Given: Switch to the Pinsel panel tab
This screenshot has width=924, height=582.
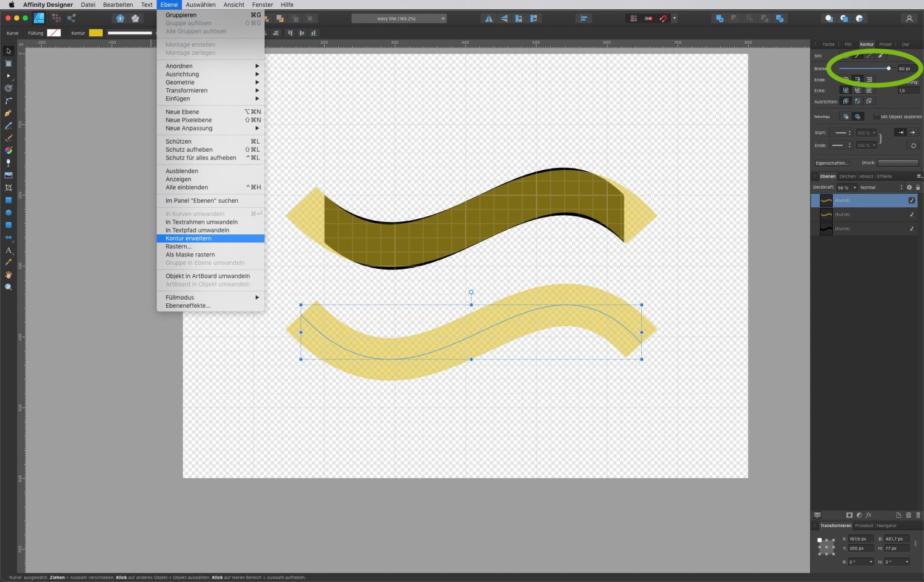Looking at the screenshot, I should (x=885, y=44).
